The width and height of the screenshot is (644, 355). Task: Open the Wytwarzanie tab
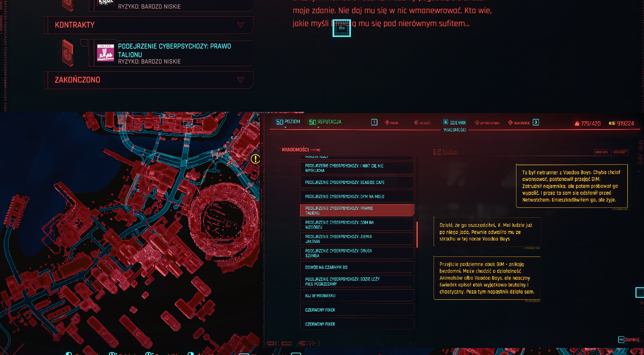click(x=489, y=123)
